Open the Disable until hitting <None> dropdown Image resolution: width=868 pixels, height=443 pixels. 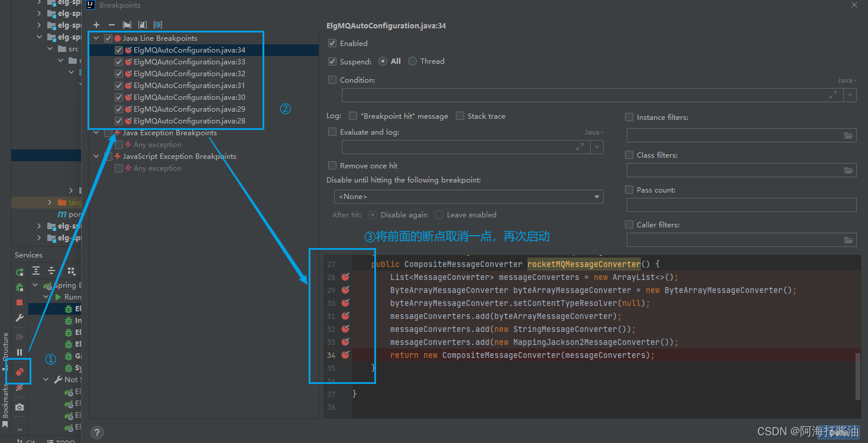point(468,197)
